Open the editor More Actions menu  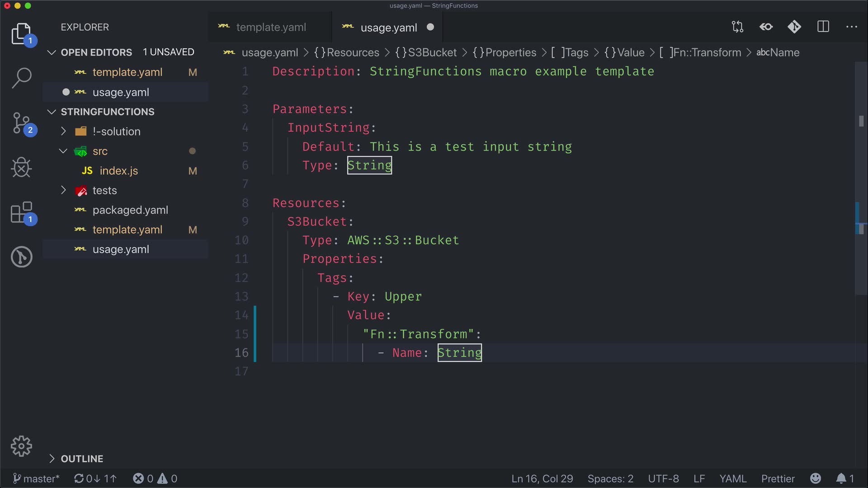[x=852, y=27]
